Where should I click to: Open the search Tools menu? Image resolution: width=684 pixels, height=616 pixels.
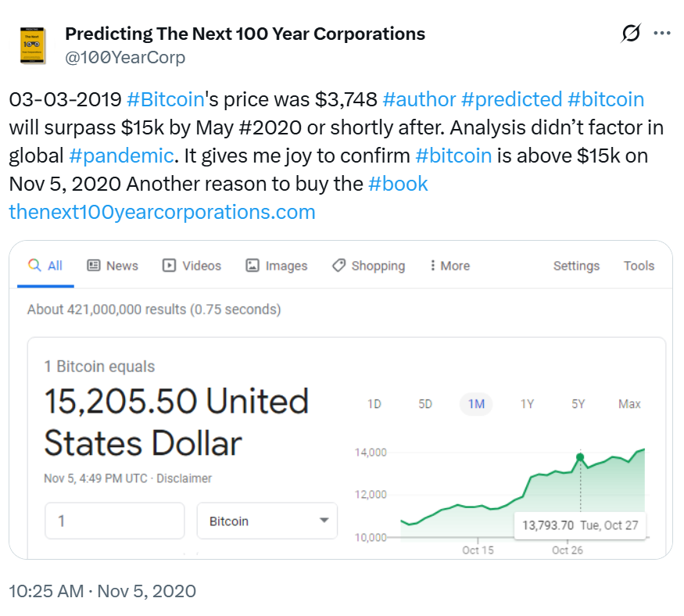click(x=639, y=266)
